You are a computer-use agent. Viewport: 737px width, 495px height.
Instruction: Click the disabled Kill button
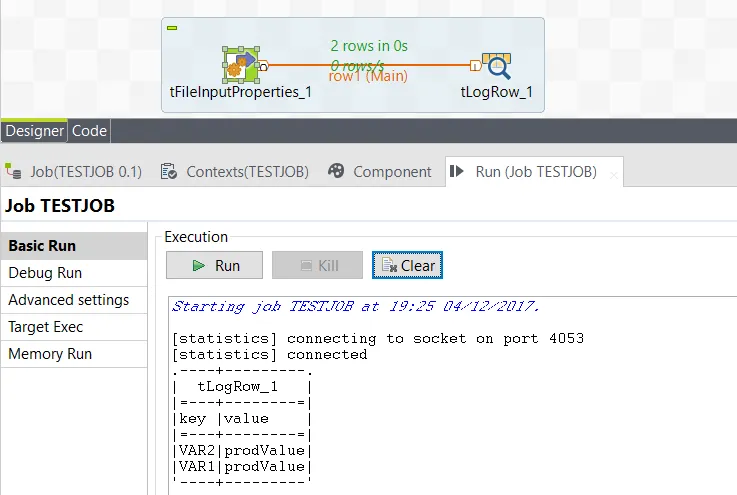pyautogui.click(x=317, y=265)
